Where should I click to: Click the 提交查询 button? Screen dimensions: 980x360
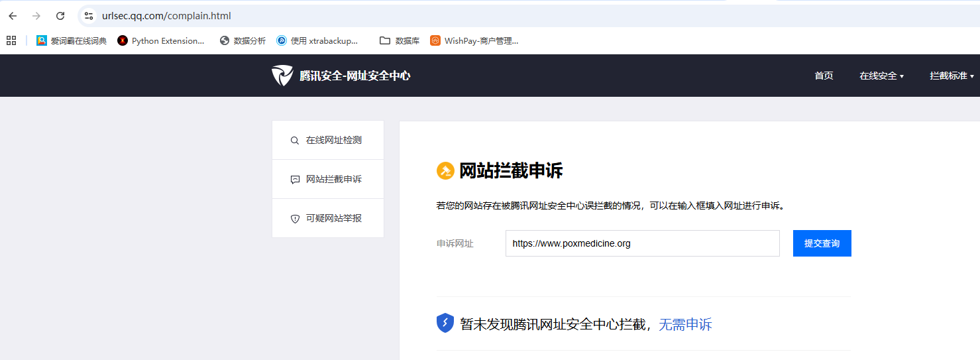822,243
